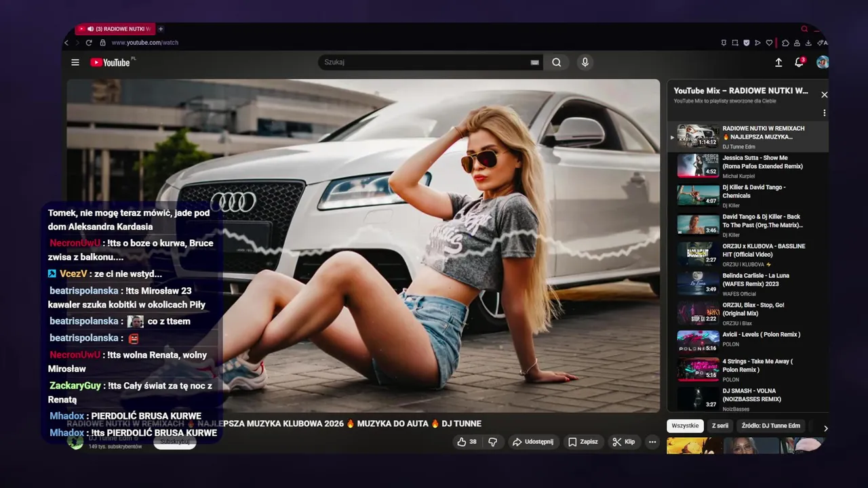Click the Klip scissors button
868x488 pixels.
click(x=623, y=442)
